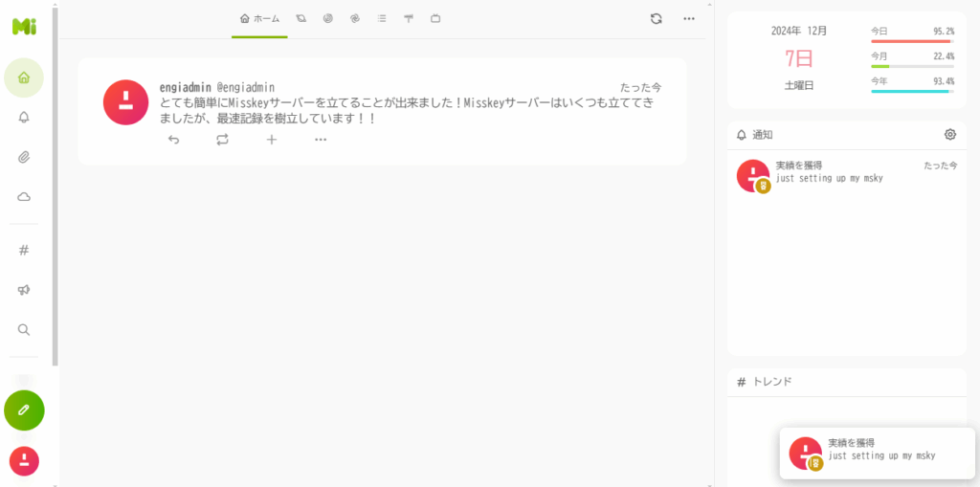
Task: Click the bell icon in 通知 header
Action: click(742, 134)
